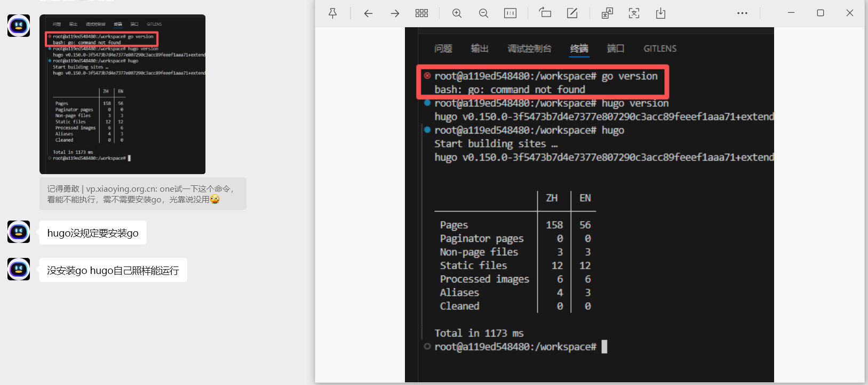Open the more options ellipsis menu

[x=742, y=13]
